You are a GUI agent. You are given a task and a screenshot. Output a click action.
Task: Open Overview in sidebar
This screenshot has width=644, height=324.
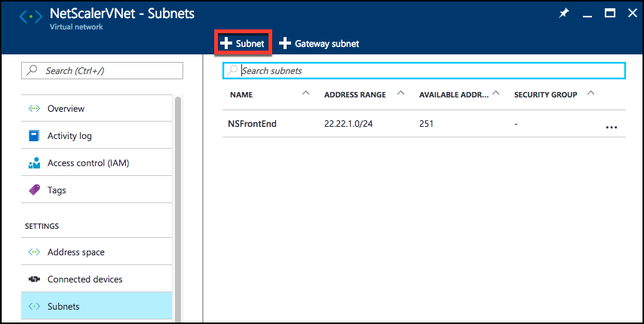point(97,109)
